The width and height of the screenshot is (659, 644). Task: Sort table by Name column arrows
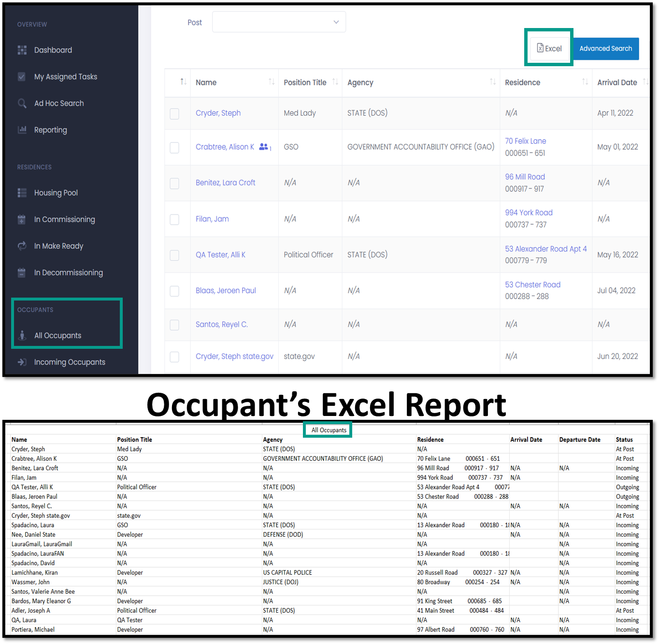coord(272,82)
